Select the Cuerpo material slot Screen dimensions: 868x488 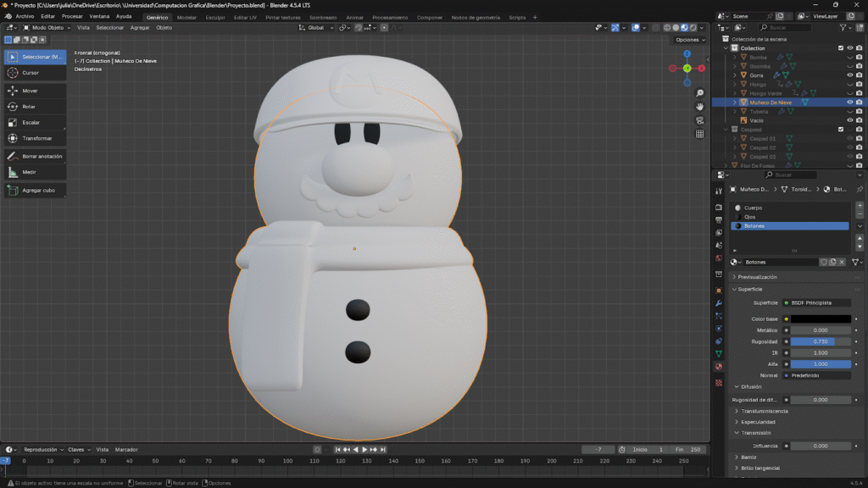753,208
